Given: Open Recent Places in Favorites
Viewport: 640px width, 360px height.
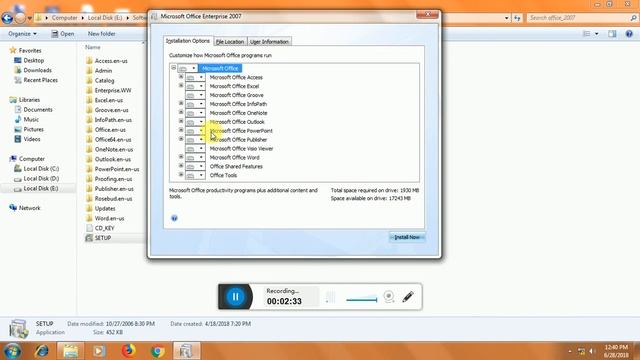Looking at the screenshot, I should (36, 80).
